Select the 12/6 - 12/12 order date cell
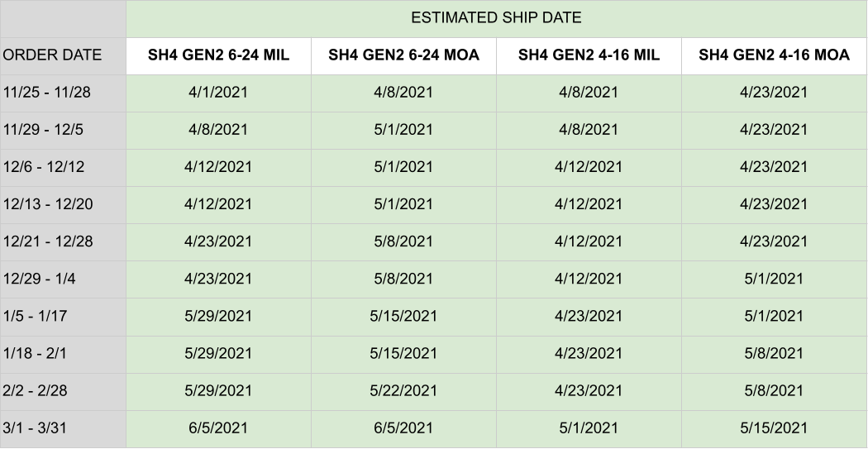This screenshot has width=868, height=449. [x=63, y=168]
